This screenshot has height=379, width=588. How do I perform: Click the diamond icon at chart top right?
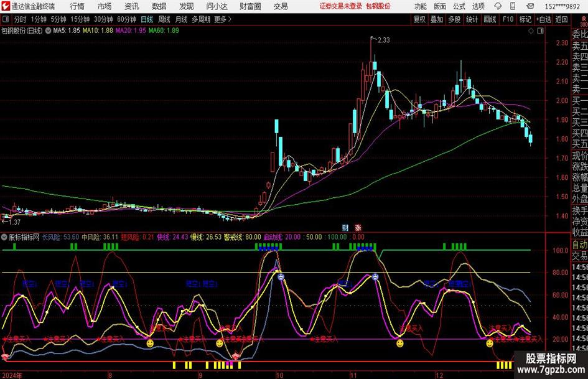[531, 31]
